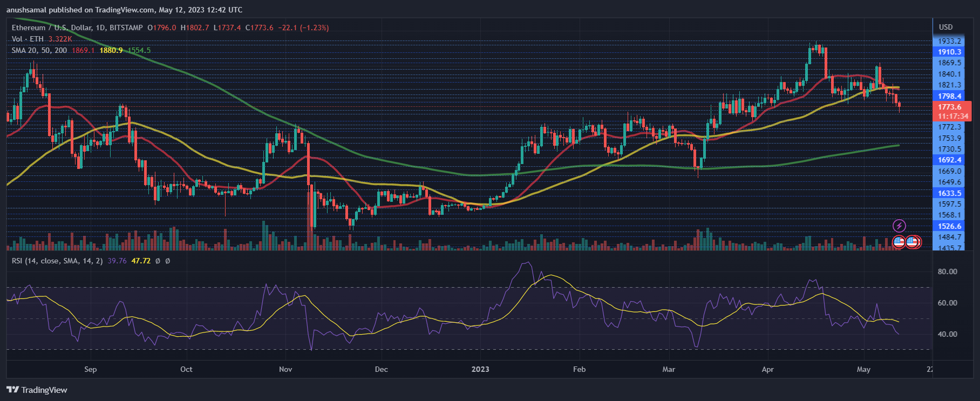980x401 pixels.
Task: Click the 1692.4 highlighted price level label
Action: click(949, 160)
